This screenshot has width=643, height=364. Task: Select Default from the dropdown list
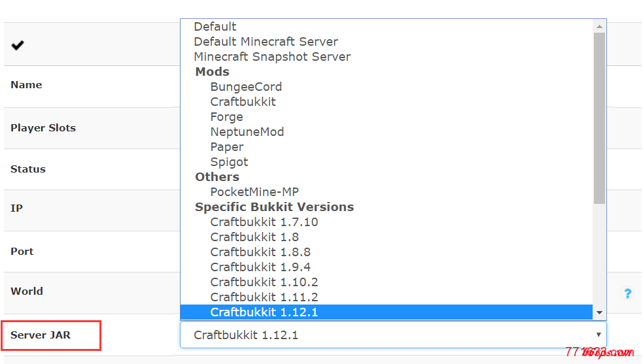[215, 27]
